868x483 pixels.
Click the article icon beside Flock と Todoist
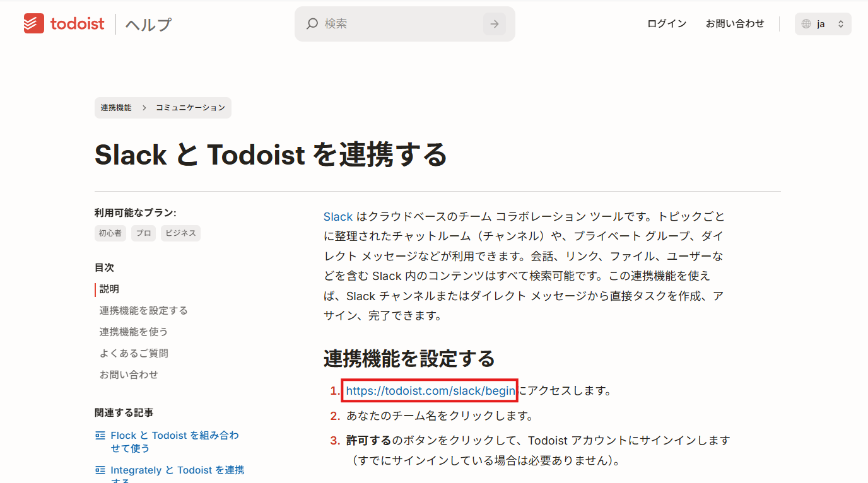100,436
